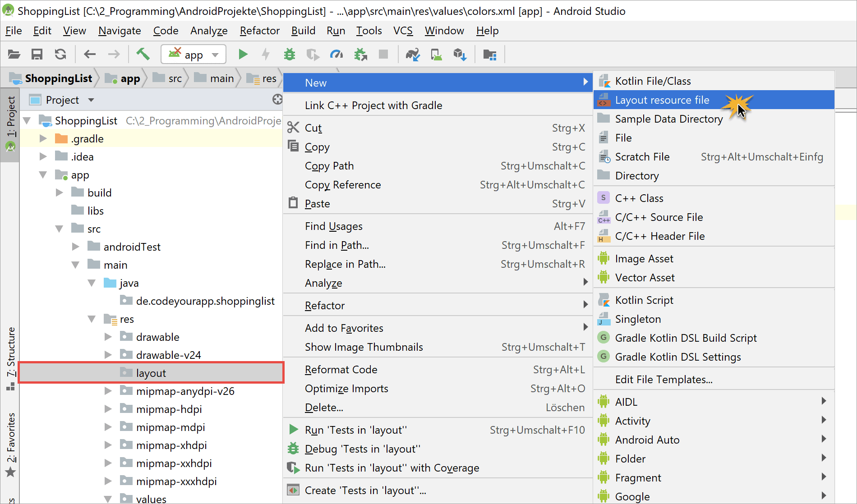This screenshot has height=504, width=857.
Task: Click the AVD Manager device icon
Action: [x=436, y=55]
